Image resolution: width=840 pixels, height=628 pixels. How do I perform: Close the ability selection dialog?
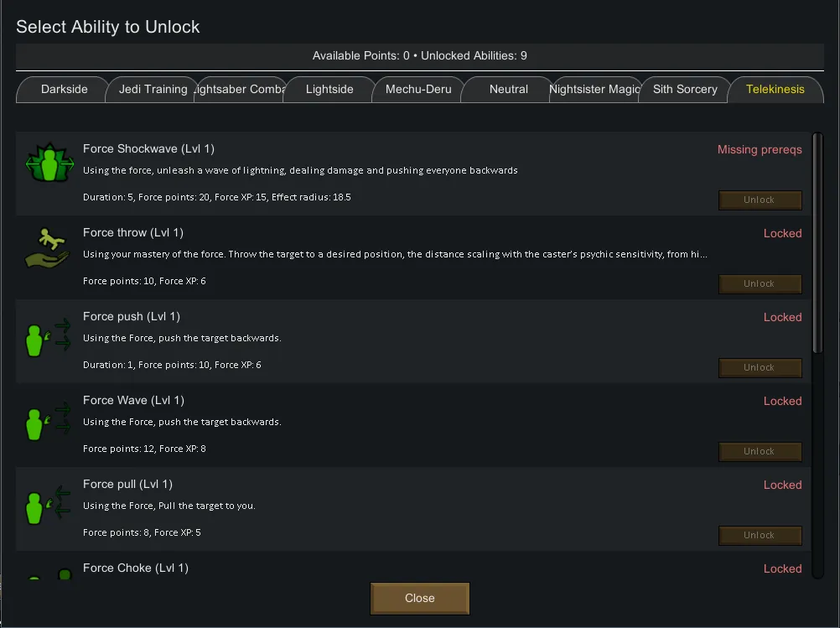pos(419,598)
